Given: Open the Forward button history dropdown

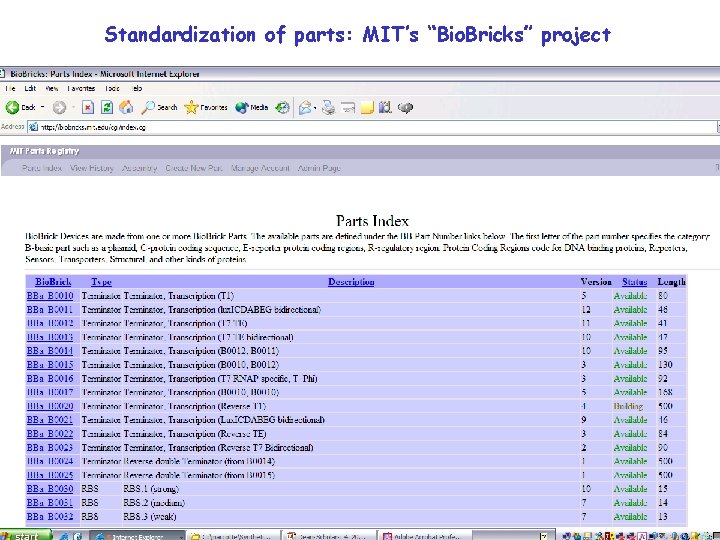Looking at the screenshot, I should click(x=73, y=107).
